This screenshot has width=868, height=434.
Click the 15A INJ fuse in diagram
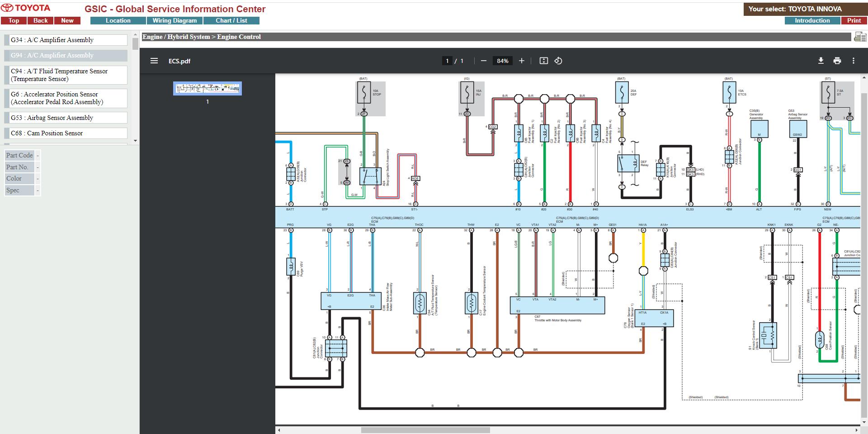pos(467,93)
